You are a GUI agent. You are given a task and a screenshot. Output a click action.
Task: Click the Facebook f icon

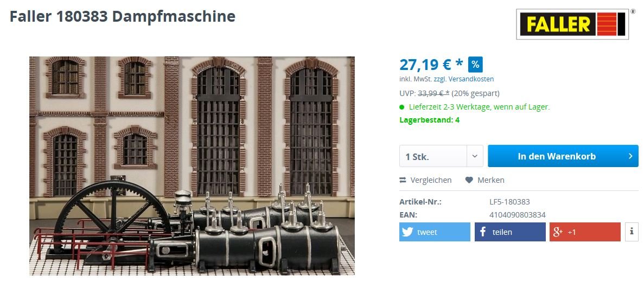482,232
